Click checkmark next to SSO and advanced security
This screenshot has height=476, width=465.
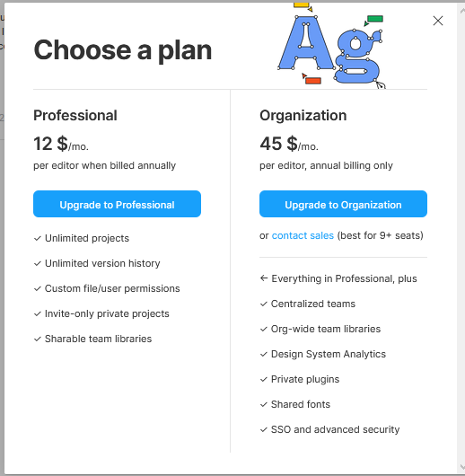[x=264, y=430]
